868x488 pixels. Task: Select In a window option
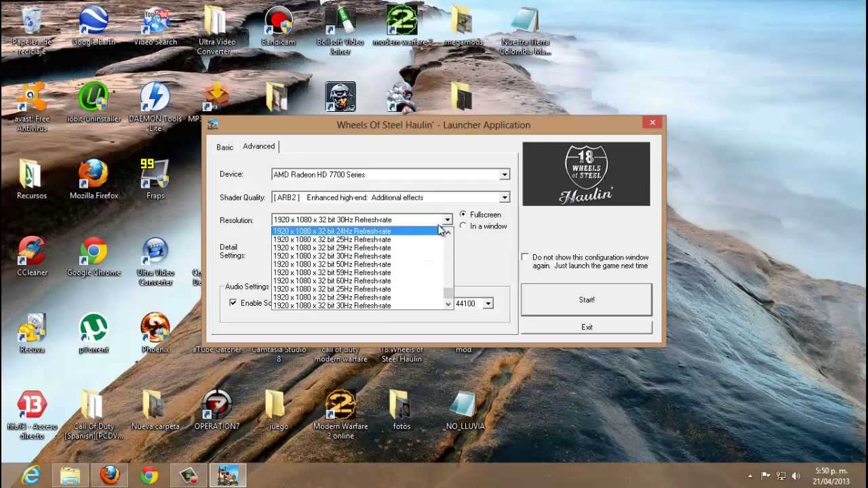(x=484, y=226)
